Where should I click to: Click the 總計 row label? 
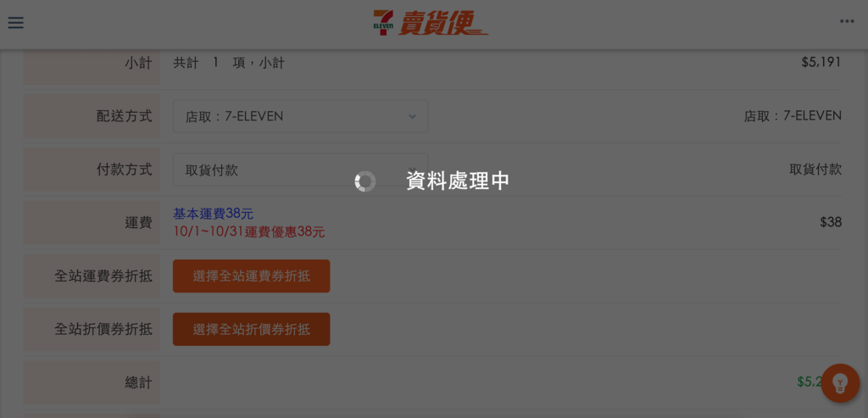(138, 382)
